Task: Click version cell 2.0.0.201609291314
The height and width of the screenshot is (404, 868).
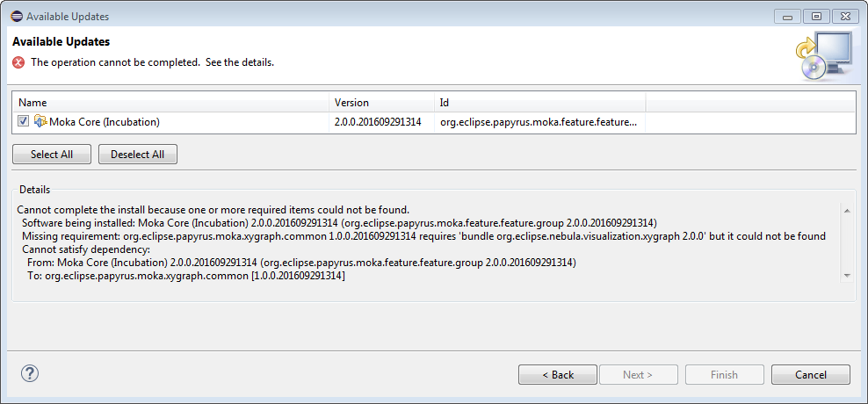Action: (x=378, y=122)
